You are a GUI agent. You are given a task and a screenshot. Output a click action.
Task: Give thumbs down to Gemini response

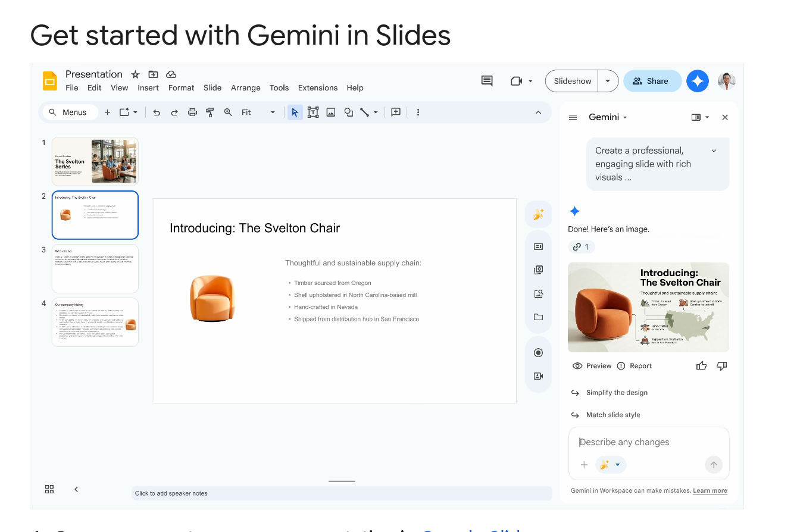(722, 366)
